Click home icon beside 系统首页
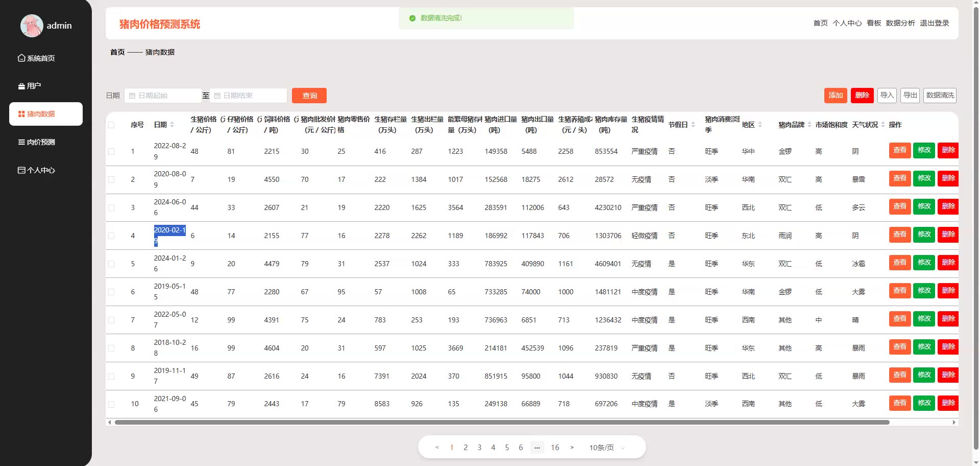Viewport: 980px width, 466px height. click(21, 58)
